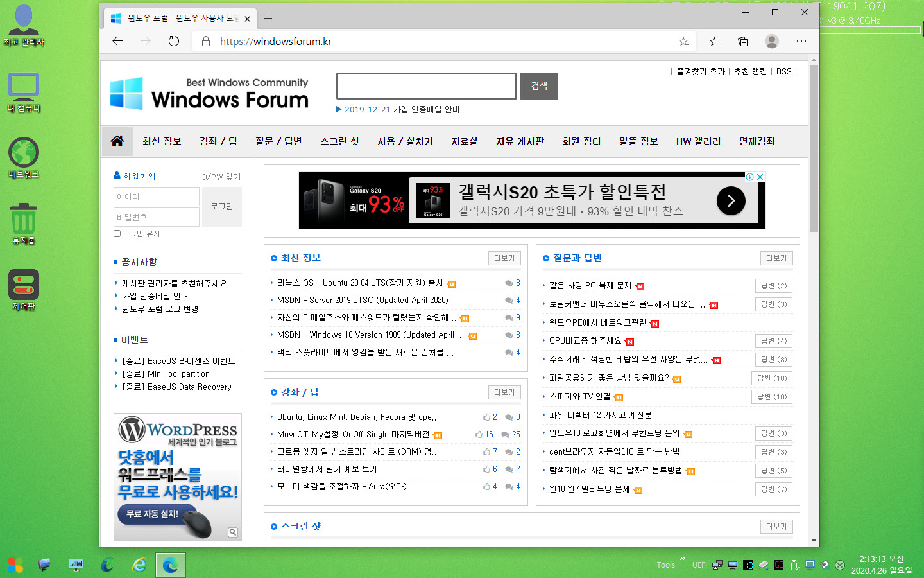Open the 스크린 샷 menu
924x578 pixels.
click(340, 141)
